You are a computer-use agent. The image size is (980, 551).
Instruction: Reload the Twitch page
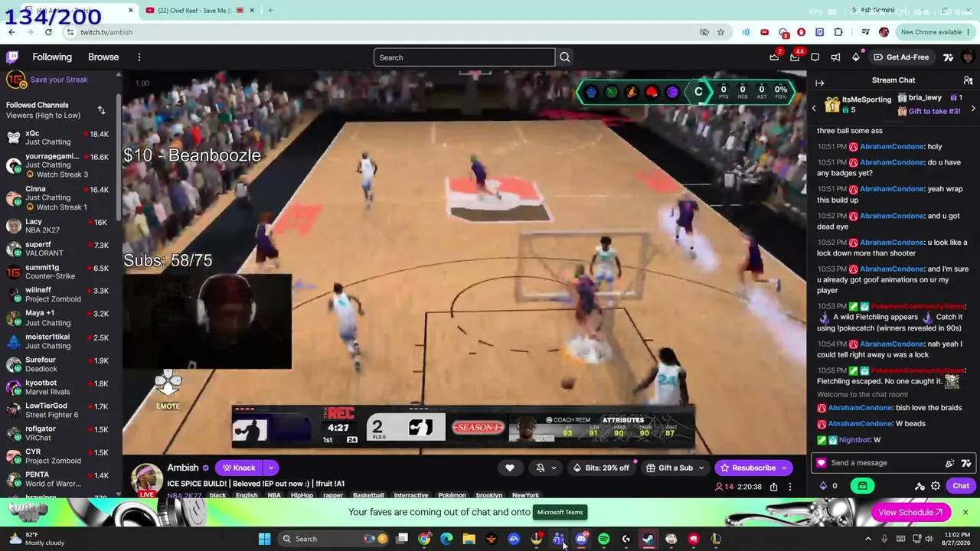(48, 32)
